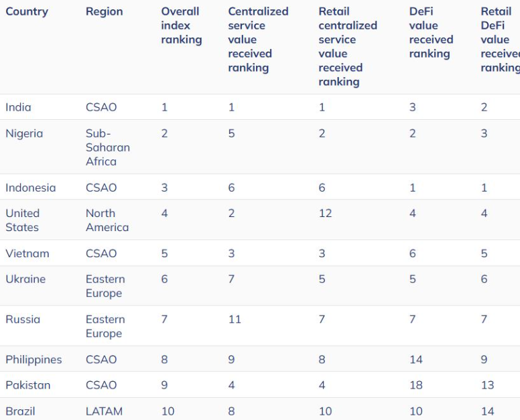Viewport: 520px width, 420px height.
Task: Select the Philippines country cell
Action: tap(34, 360)
